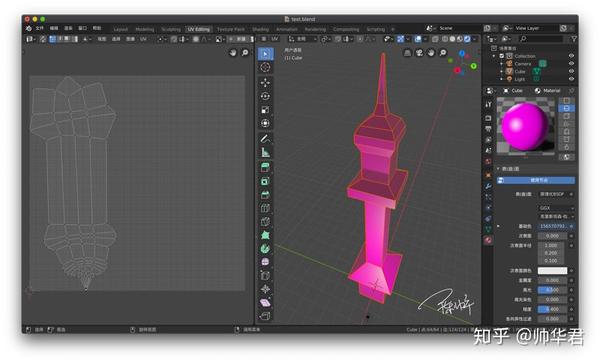Hide the Camera object in outliner
The height and width of the screenshot is (362, 600).
click(571, 64)
